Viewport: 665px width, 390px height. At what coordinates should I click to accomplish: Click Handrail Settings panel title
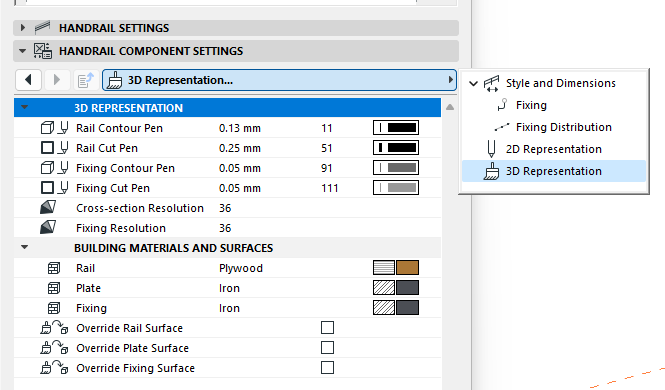114,28
